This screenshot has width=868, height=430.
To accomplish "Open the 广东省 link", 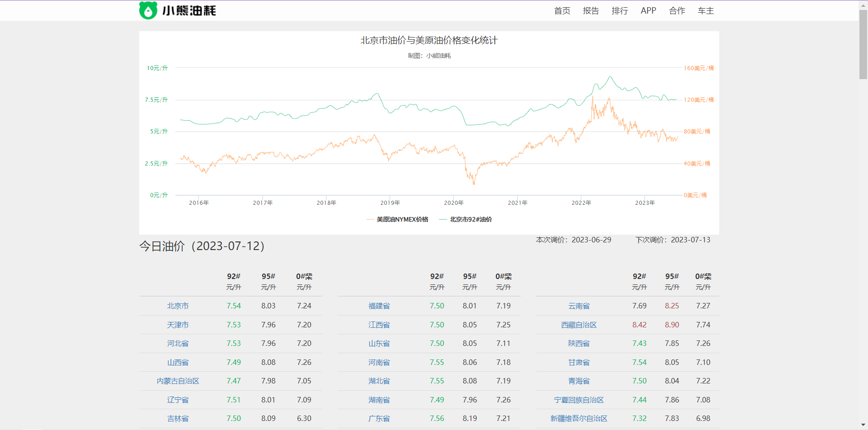I will click(379, 418).
